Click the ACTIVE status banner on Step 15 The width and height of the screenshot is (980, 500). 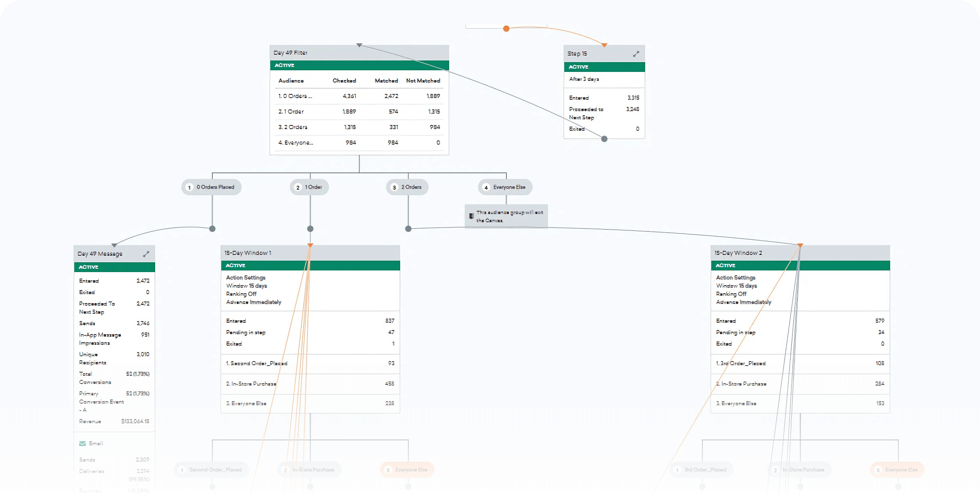604,67
